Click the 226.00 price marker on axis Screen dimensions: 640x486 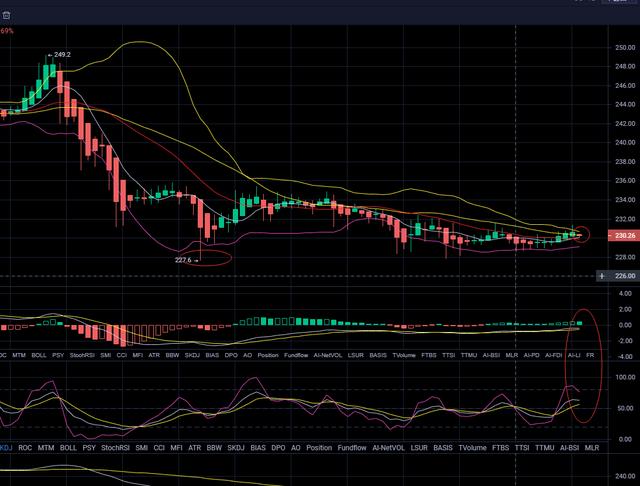[x=625, y=275]
